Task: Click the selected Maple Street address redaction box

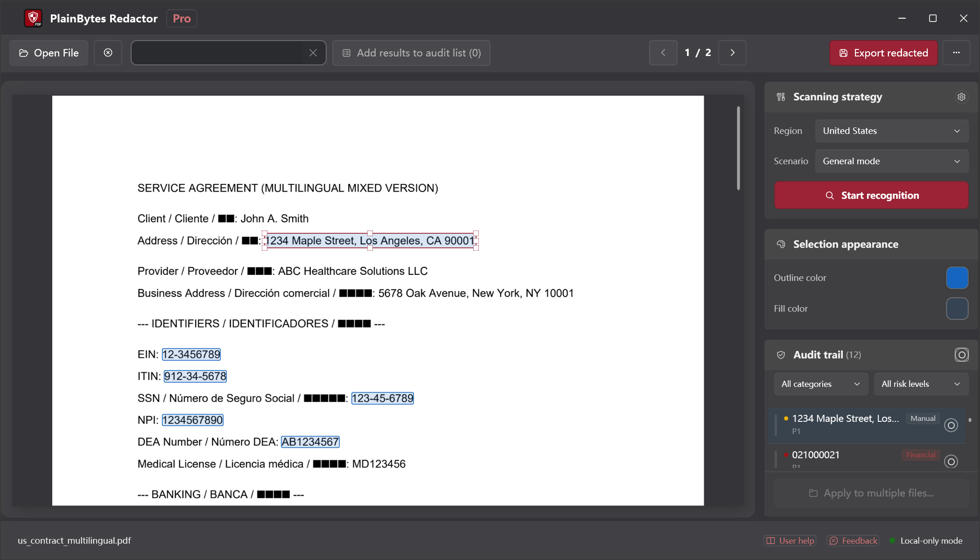Action: click(x=371, y=241)
